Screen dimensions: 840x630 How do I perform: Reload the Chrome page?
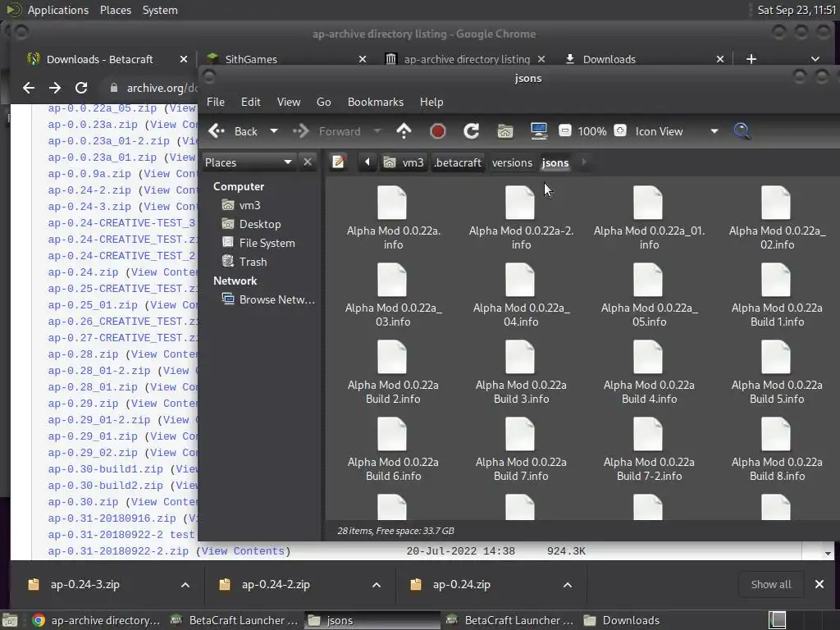click(x=81, y=88)
